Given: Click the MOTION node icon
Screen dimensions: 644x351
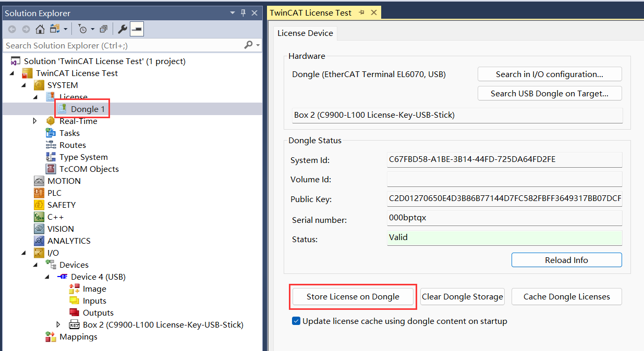Looking at the screenshot, I should (39, 181).
